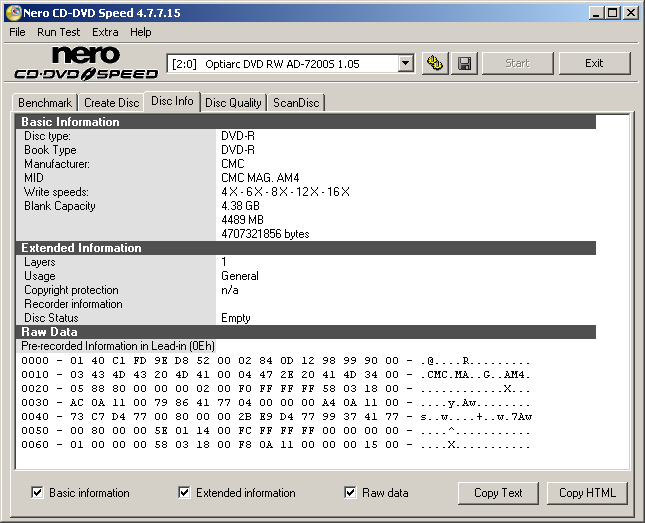Screen dimensions: 645x523
Task: Expand the Optiarc DVD RW drive dropdown
Action: click(405, 64)
